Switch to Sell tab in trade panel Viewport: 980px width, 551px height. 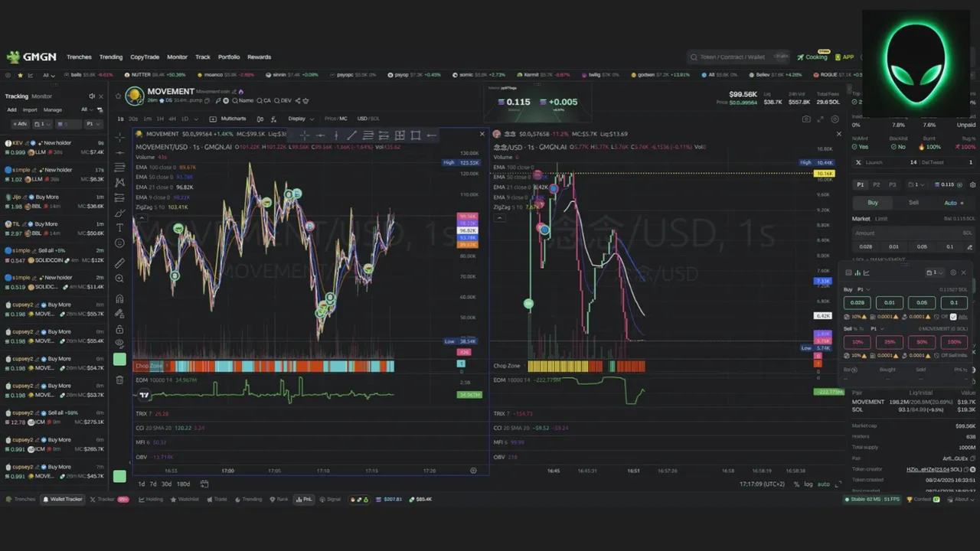913,203
